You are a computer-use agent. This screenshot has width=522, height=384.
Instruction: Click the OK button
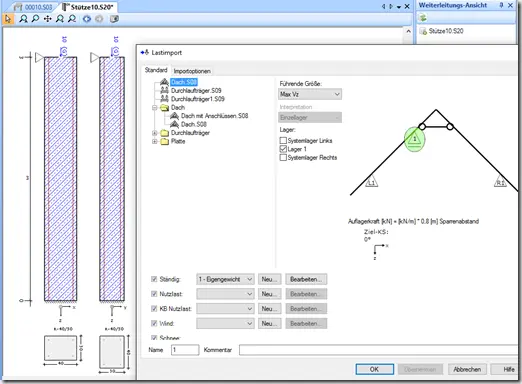374,369
